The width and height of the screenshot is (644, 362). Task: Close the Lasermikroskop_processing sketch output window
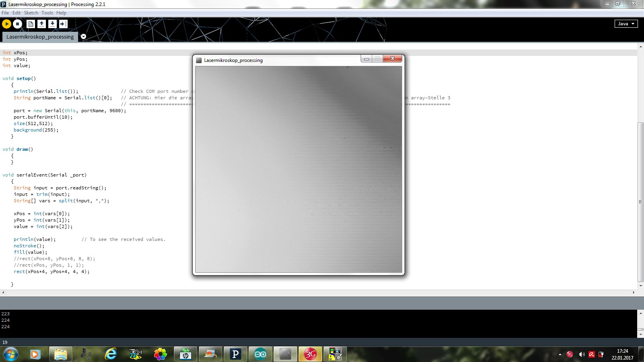[x=392, y=58]
